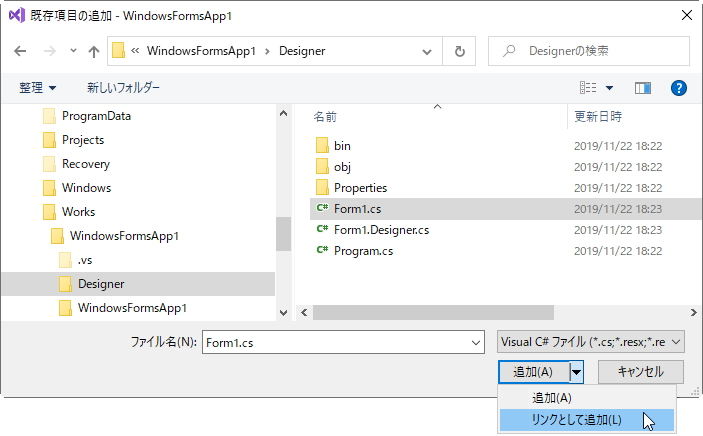Open help with the question icon

click(679, 88)
